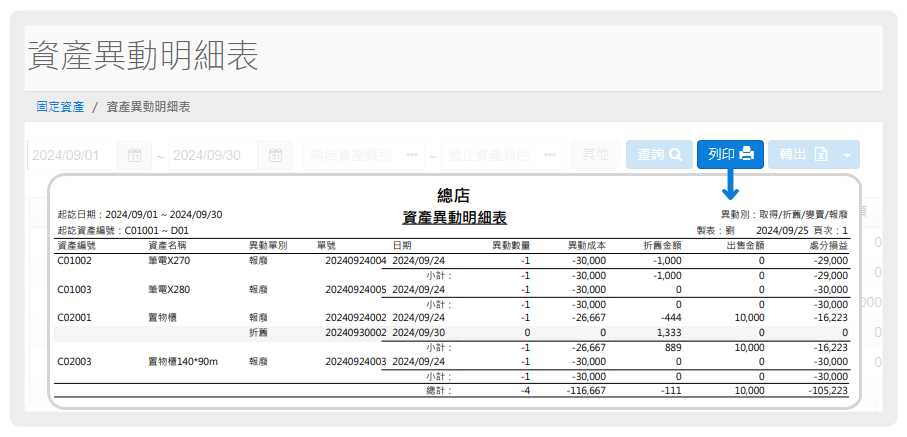The width and height of the screenshot is (907, 437).
Task: Click asset name 置物櫃140*90m
Action: (x=181, y=362)
